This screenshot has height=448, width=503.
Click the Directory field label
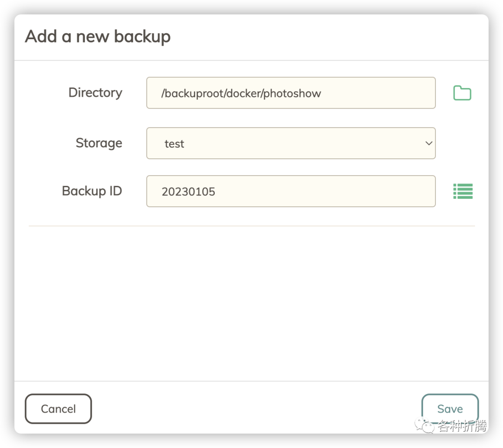click(x=95, y=93)
